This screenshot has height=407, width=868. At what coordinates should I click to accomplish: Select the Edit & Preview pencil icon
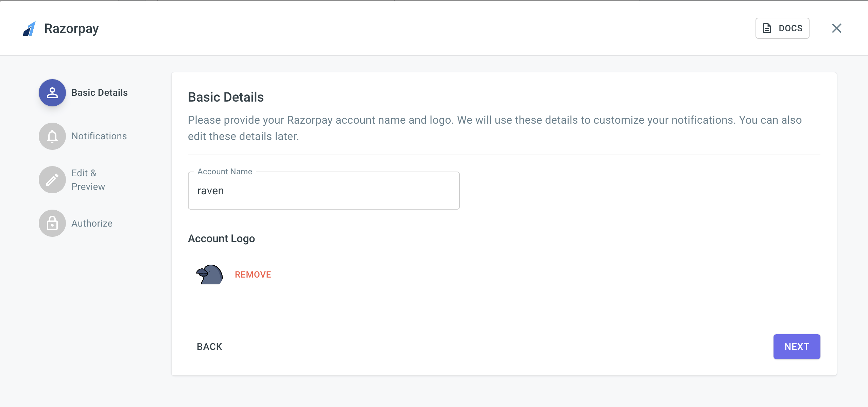coord(52,179)
